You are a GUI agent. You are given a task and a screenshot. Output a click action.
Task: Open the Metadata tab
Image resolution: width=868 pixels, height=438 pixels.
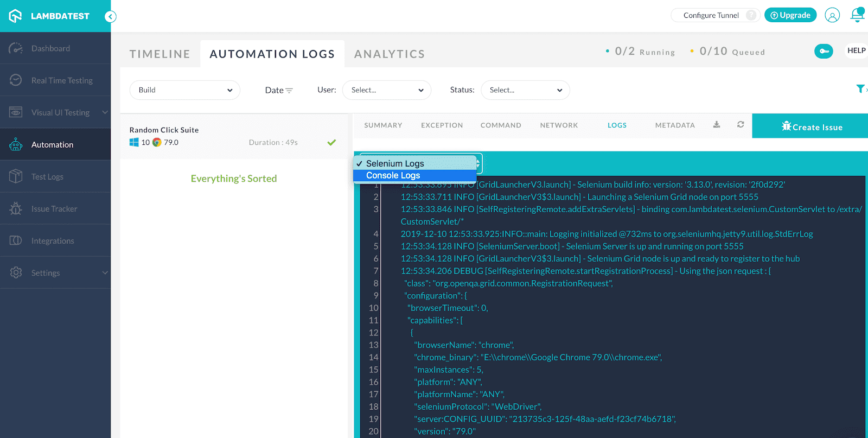pyautogui.click(x=675, y=125)
